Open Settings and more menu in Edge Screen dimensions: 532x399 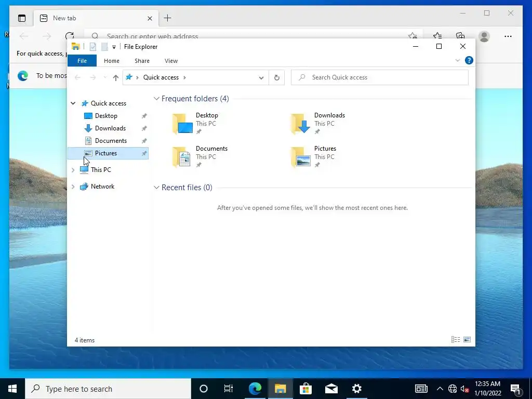(x=508, y=36)
